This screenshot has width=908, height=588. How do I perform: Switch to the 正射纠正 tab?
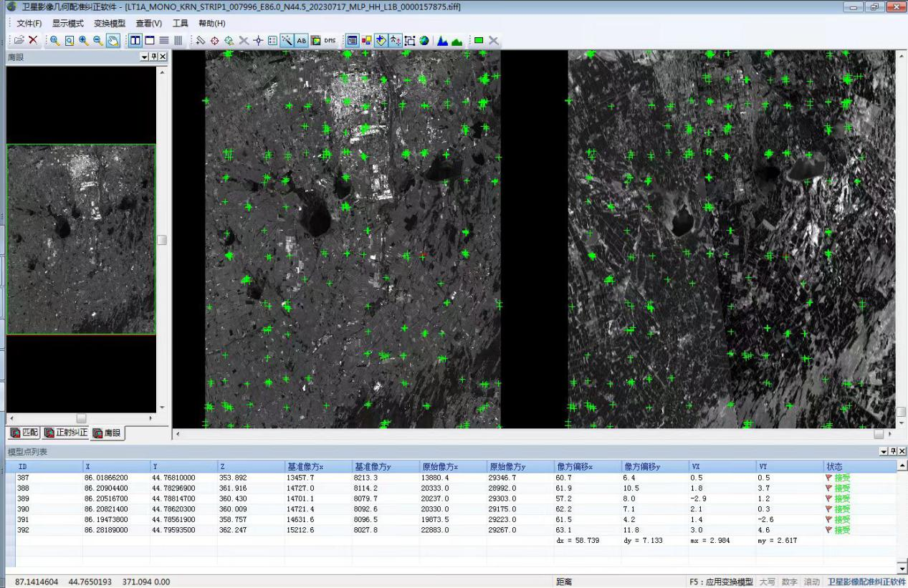[66, 433]
